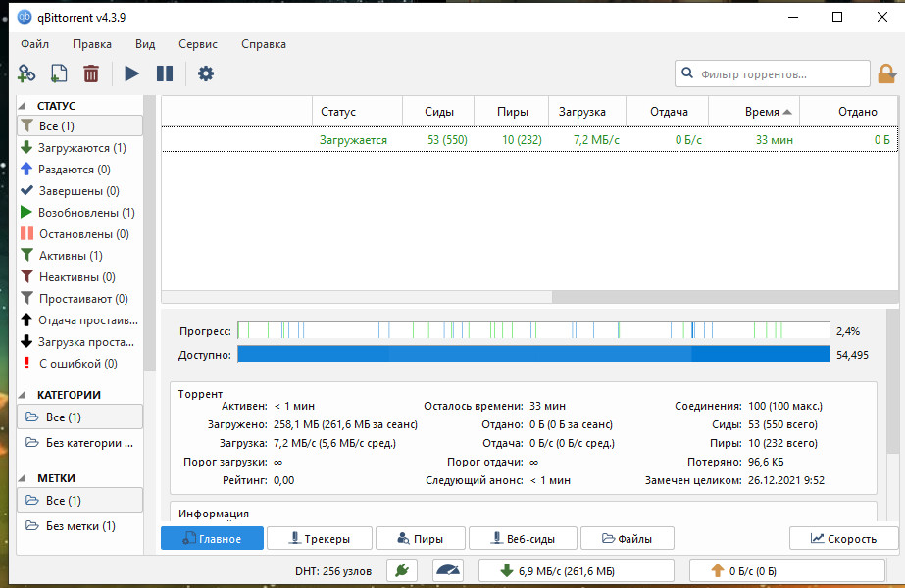
Task: Collapse the СТАТУС section
Action: [x=24, y=106]
